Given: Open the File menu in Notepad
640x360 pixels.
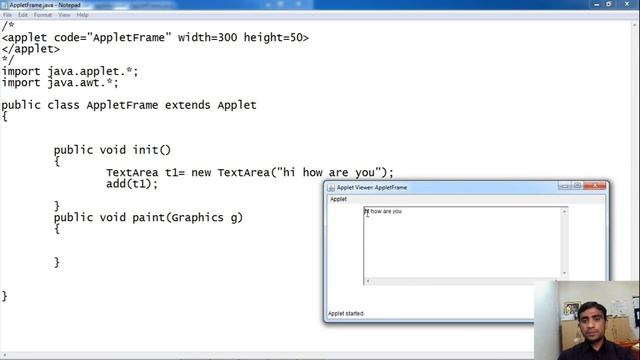Looking at the screenshot, I should point(7,15).
